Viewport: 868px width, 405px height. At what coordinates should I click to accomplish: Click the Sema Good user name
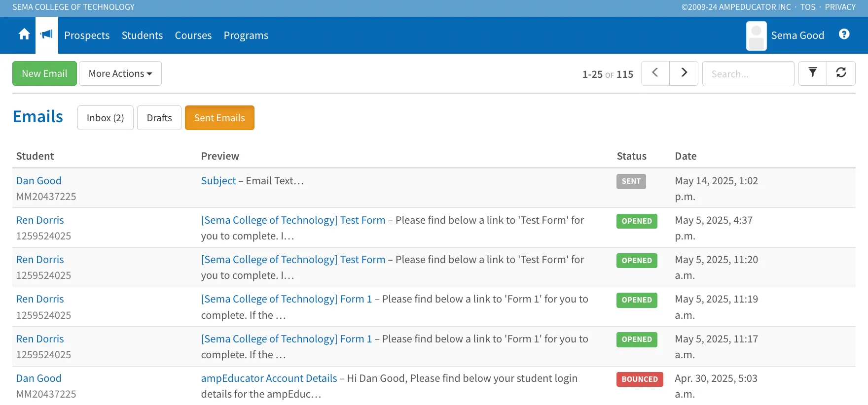(797, 35)
